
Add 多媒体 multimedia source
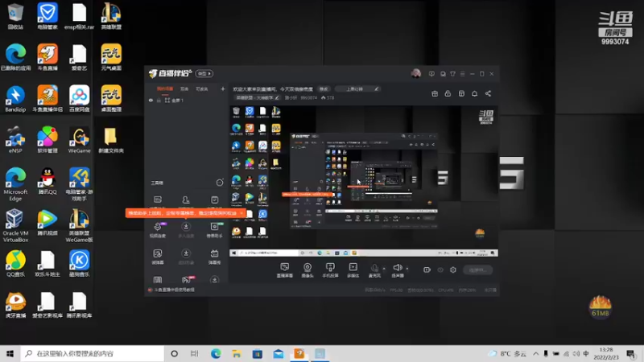point(353,270)
